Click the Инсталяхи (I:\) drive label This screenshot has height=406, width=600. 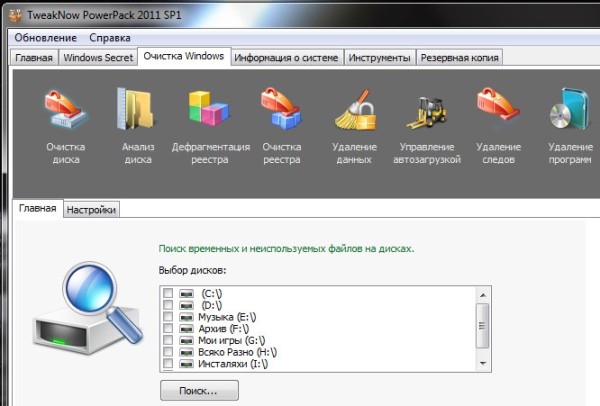pos(233,364)
